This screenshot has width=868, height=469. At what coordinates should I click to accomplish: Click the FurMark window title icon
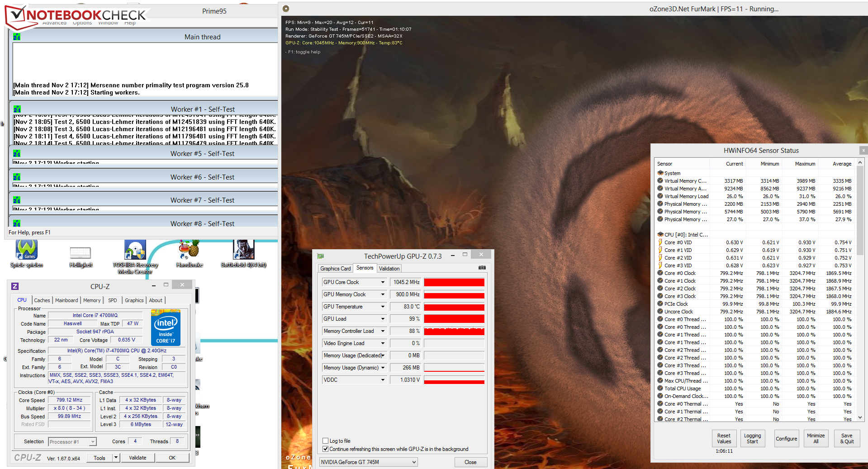coord(286,9)
